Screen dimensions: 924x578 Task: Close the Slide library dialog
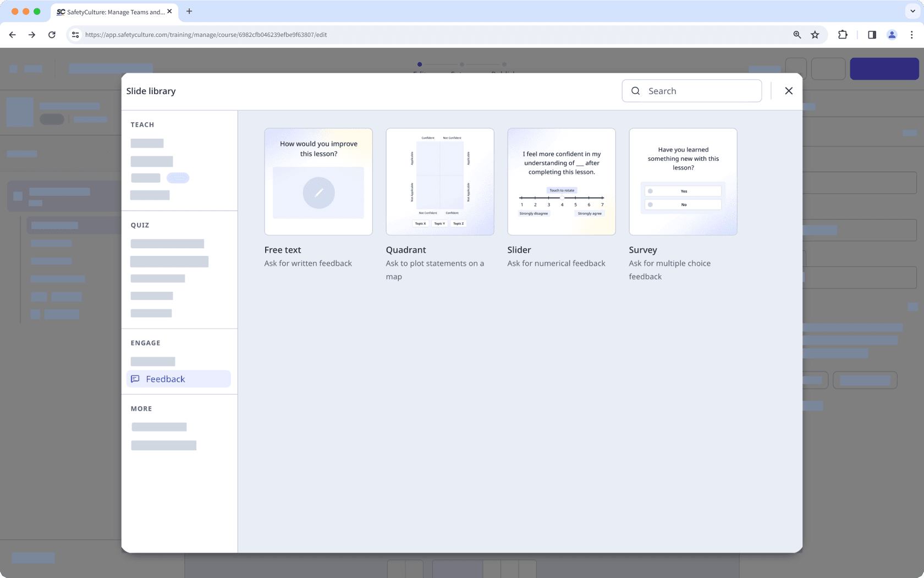(789, 91)
